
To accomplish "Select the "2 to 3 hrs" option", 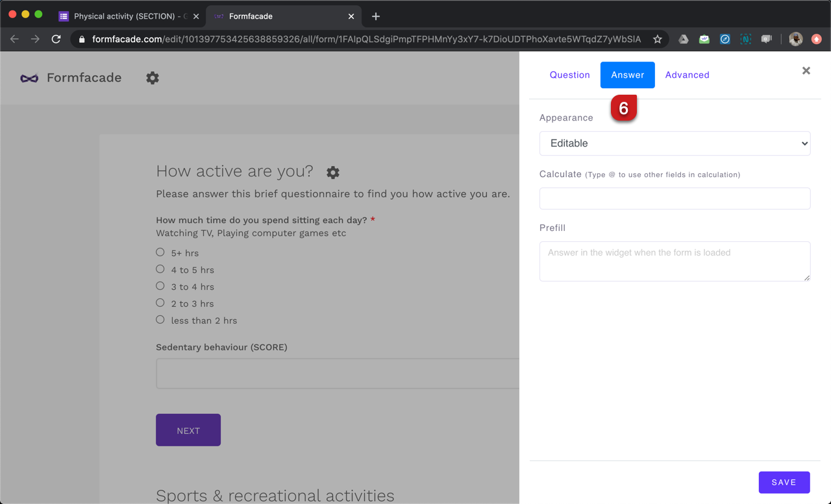I will (160, 302).
